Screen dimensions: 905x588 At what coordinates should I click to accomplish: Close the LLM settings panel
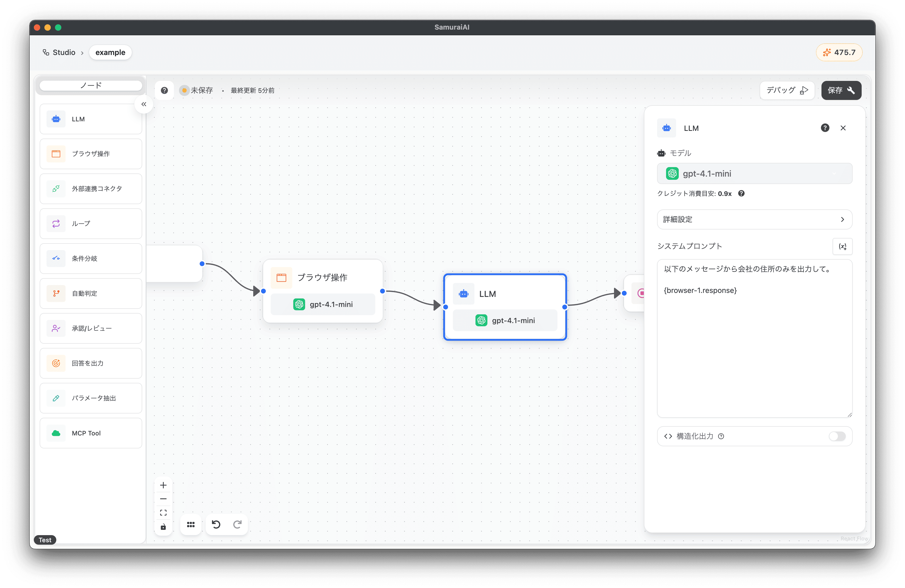click(x=843, y=128)
